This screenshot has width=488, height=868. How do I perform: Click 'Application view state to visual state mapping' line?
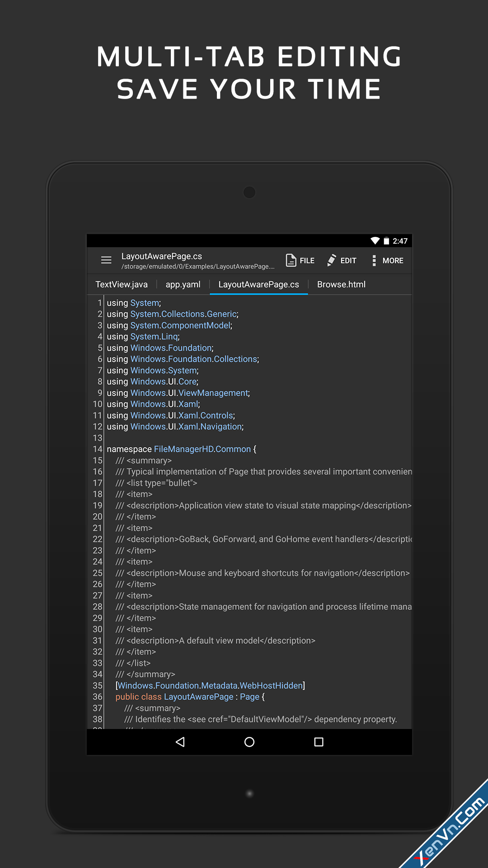coord(263,505)
